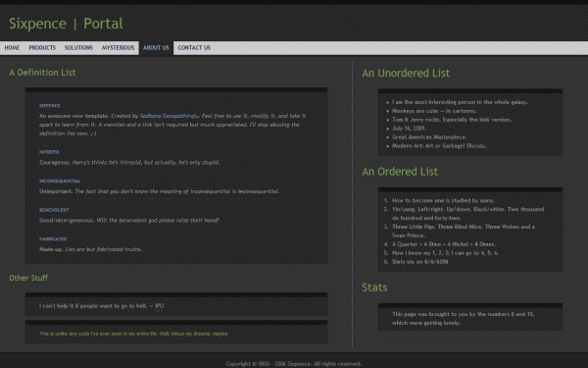Image resolution: width=588 pixels, height=368 pixels.
Task: Click 'How to become one is studied' item
Action: point(443,200)
